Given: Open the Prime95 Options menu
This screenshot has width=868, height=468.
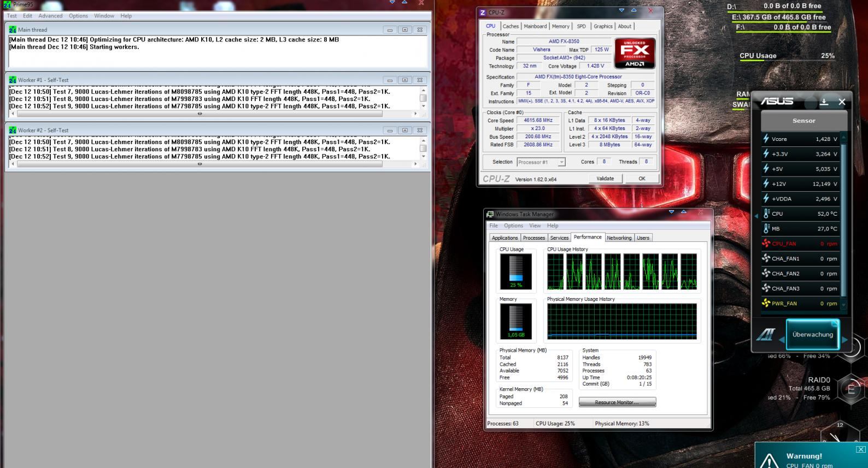Looking at the screenshot, I should click(78, 16).
